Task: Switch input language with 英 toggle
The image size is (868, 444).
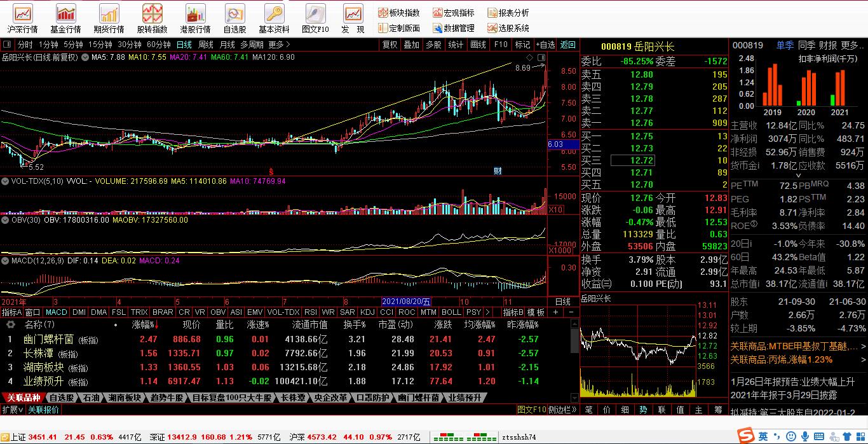Action: coord(763,436)
